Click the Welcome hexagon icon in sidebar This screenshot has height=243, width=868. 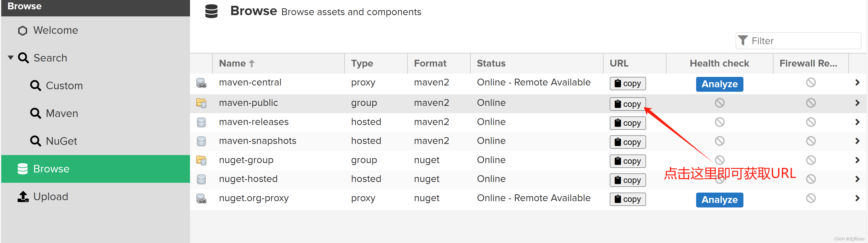(x=23, y=31)
